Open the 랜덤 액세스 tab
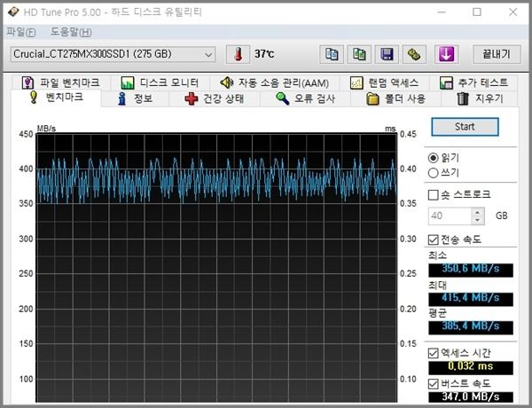The image size is (532, 408). [x=385, y=82]
